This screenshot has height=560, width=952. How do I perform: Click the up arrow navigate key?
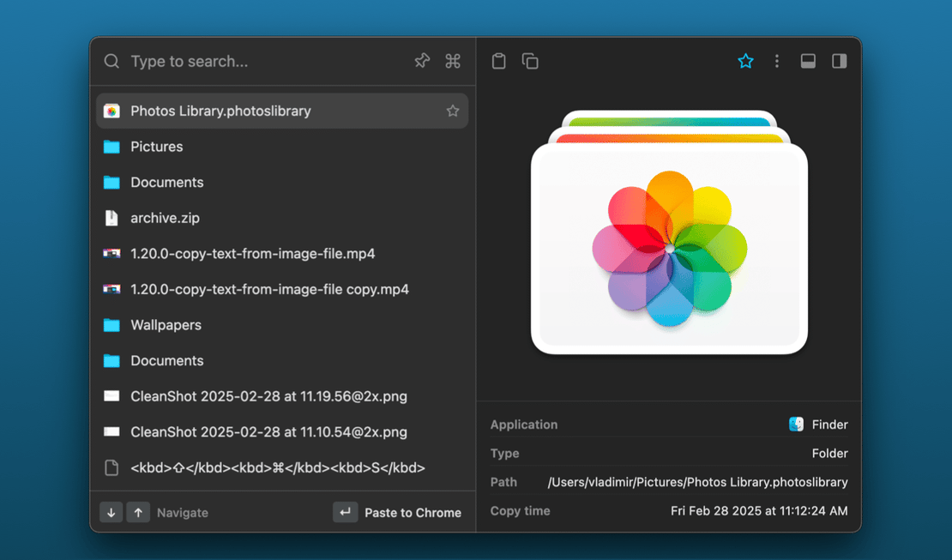(x=138, y=513)
